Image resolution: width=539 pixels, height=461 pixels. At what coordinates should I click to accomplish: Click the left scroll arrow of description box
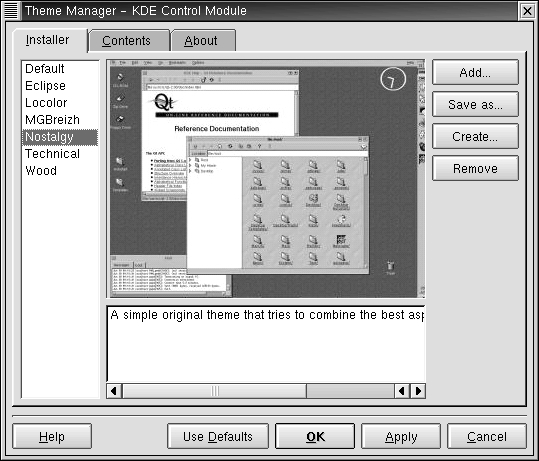point(114,391)
